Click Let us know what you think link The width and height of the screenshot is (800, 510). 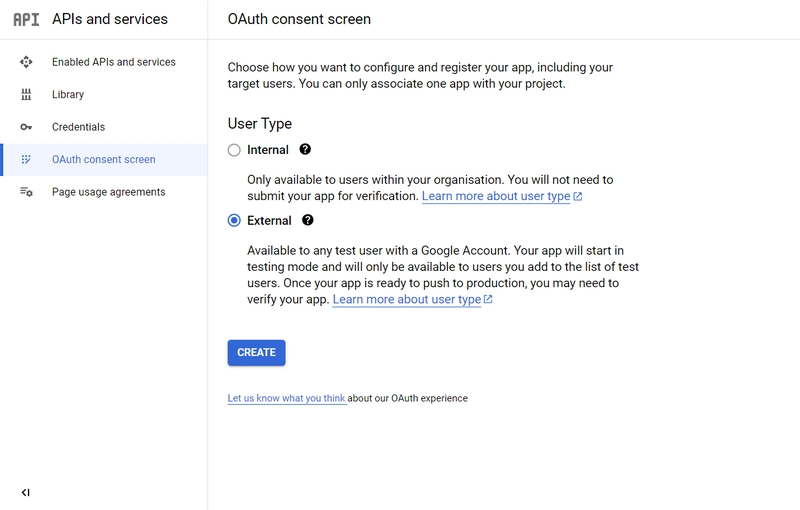(287, 398)
